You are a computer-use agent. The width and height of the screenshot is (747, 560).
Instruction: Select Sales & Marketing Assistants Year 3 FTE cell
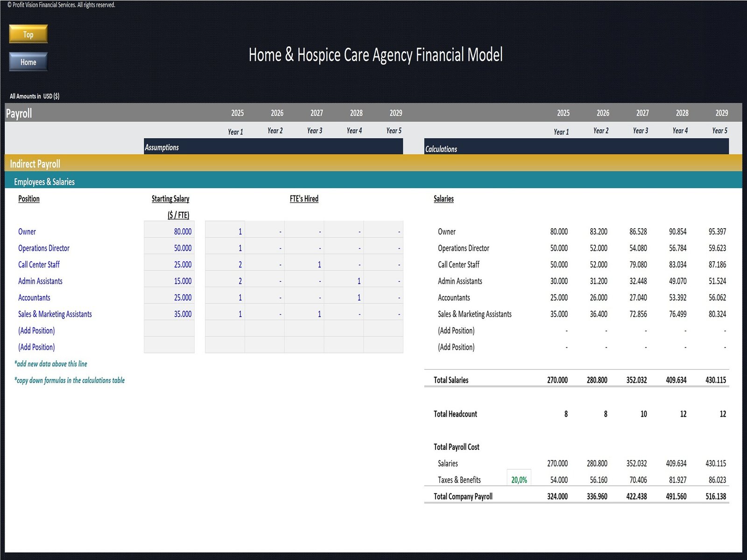(304, 314)
